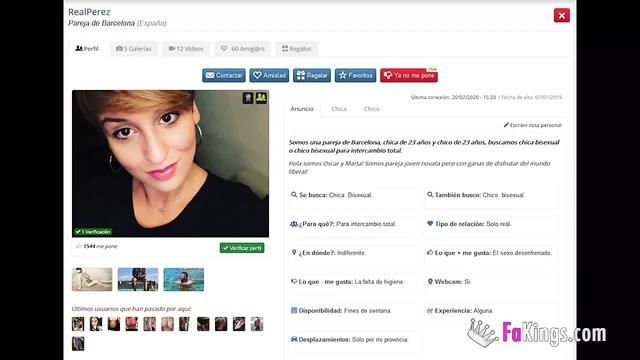
Task: Click the thumbs-up me pone icon
Action: pos(79,246)
